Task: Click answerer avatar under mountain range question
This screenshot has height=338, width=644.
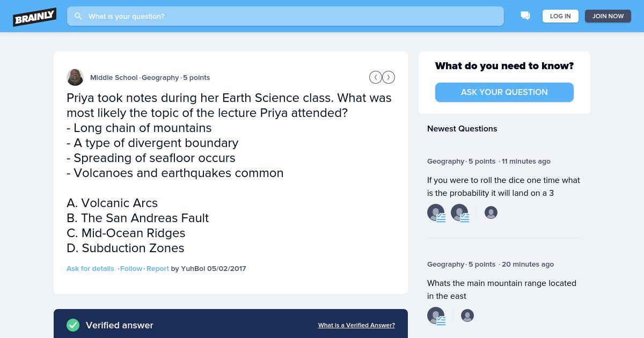Action: coord(436,315)
